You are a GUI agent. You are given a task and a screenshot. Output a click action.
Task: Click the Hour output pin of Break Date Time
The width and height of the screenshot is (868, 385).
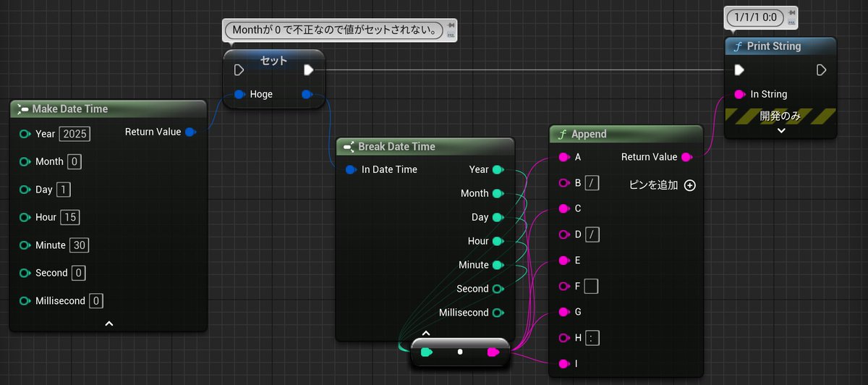click(x=498, y=241)
